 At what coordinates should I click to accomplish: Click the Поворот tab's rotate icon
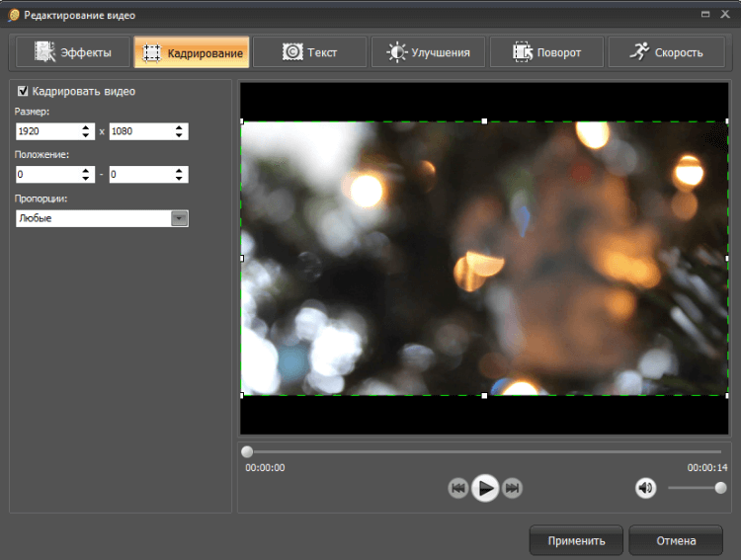[523, 52]
